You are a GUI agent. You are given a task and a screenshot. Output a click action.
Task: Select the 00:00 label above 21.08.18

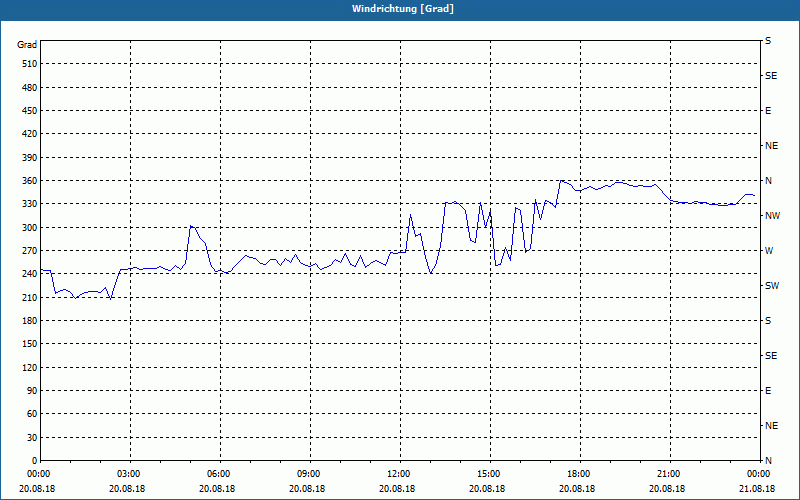(x=758, y=474)
